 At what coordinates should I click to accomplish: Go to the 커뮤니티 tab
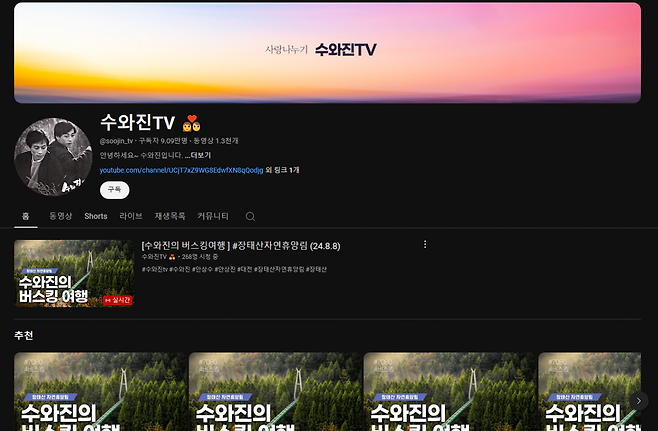coord(213,216)
